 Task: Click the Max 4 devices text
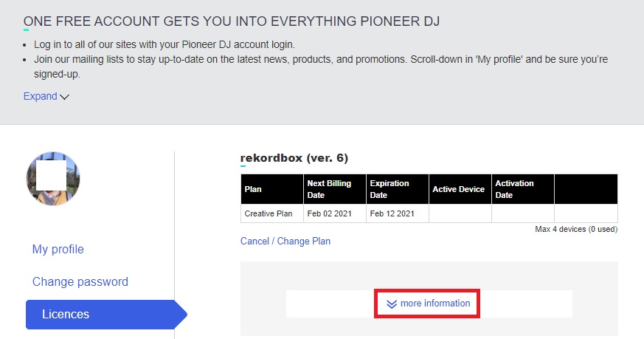point(576,229)
